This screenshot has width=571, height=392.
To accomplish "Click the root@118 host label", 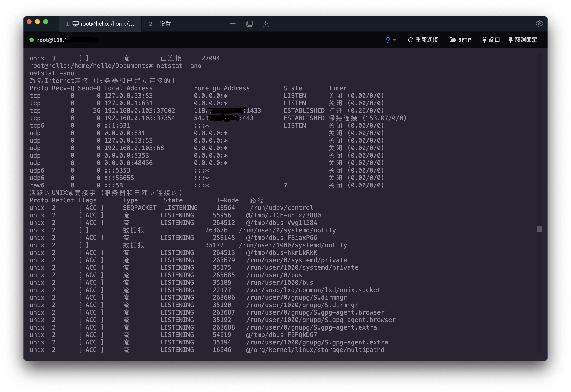I will 50,40.
